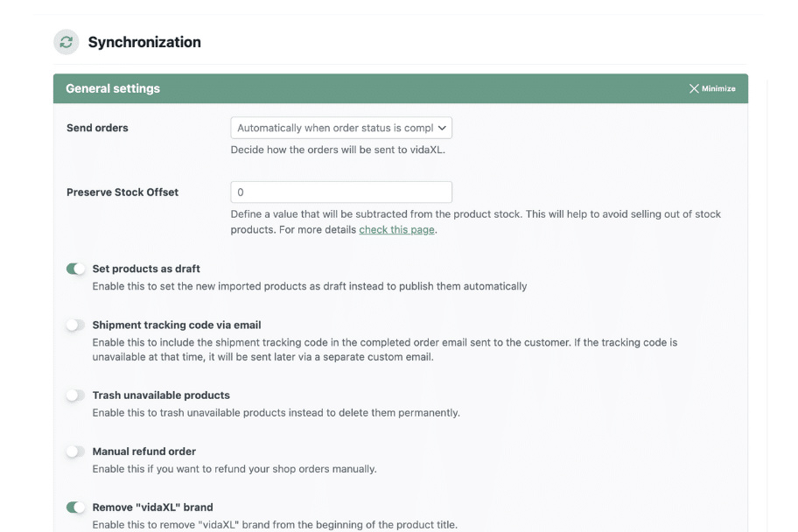The height and width of the screenshot is (532, 798).
Task: Disable the Set products as draft toggle
Action: (76, 269)
